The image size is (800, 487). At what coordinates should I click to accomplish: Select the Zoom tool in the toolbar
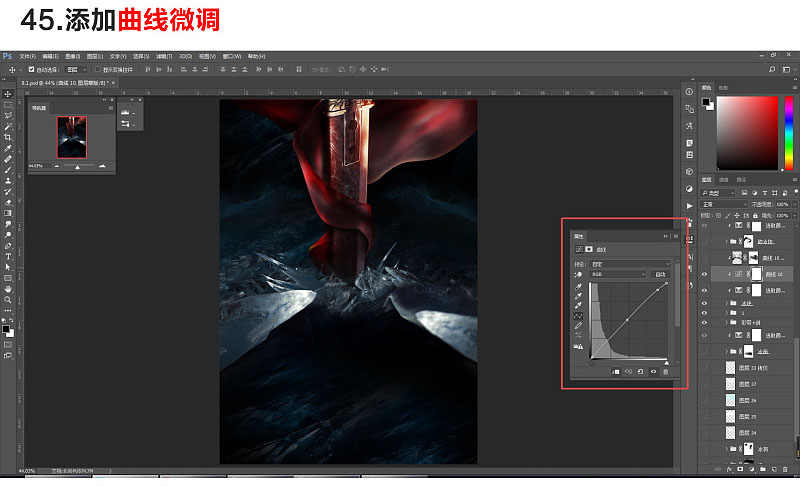tap(8, 300)
